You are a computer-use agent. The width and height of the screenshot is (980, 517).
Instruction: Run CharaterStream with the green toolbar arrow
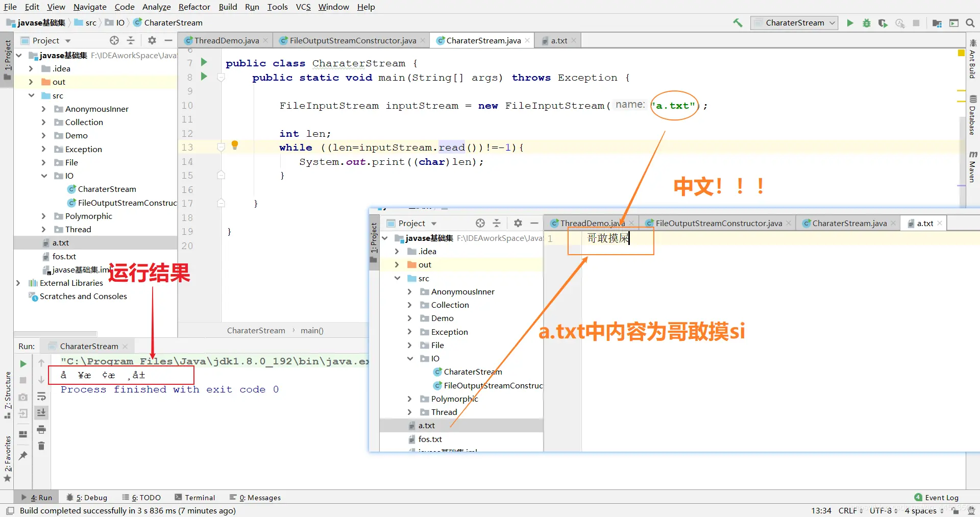[x=850, y=23]
